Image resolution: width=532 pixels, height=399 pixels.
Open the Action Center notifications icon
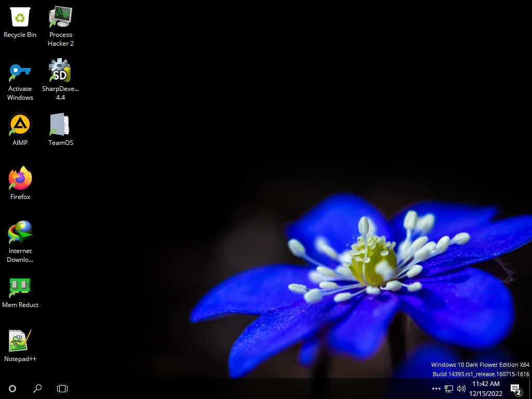point(516,389)
